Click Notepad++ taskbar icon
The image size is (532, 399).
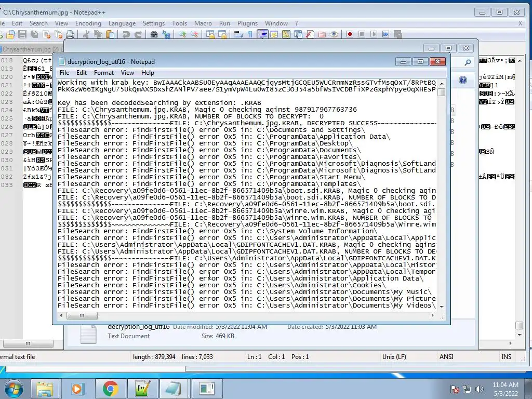tap(142, 389)
